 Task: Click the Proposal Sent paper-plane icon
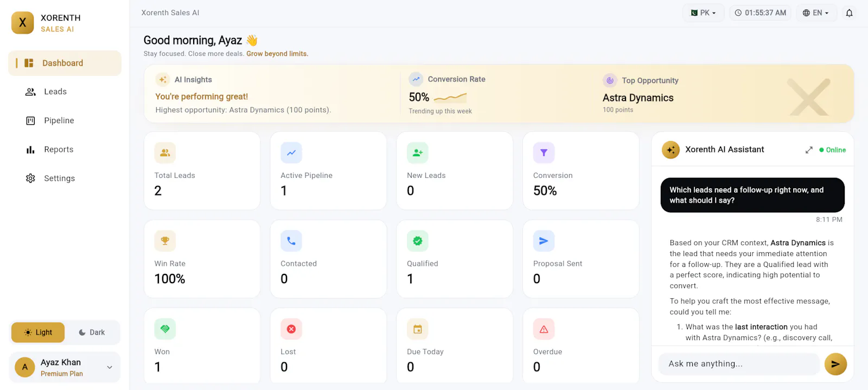pos(544,241)
